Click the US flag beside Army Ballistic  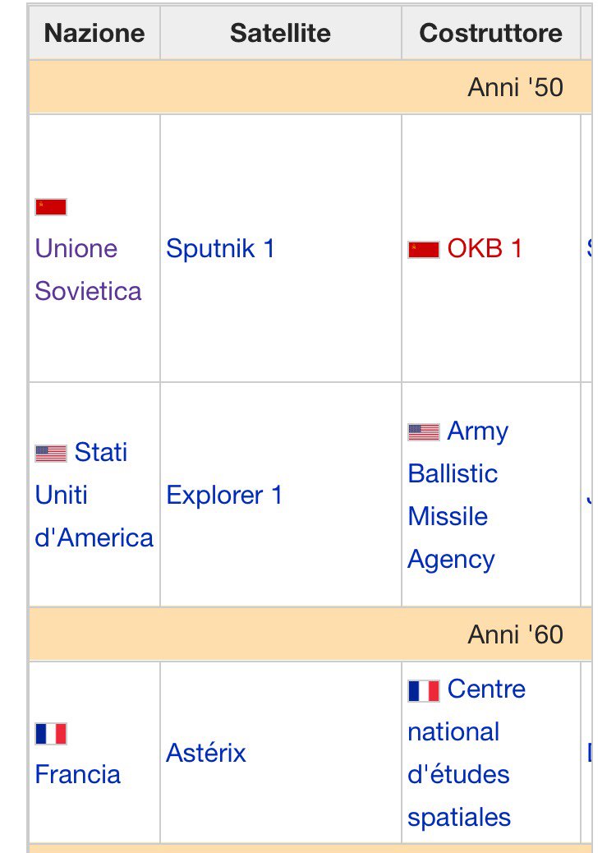click(424, 431)
